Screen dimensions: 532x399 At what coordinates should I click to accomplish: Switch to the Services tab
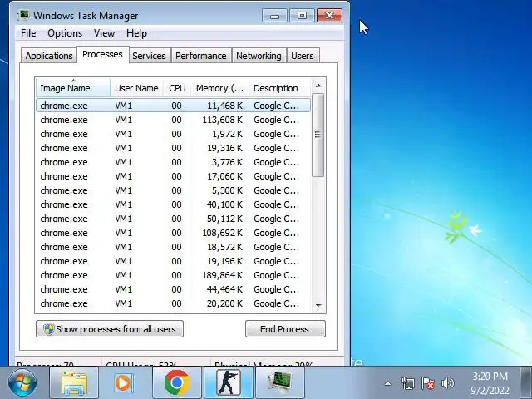pyautogui.click(x=149, y=56)
